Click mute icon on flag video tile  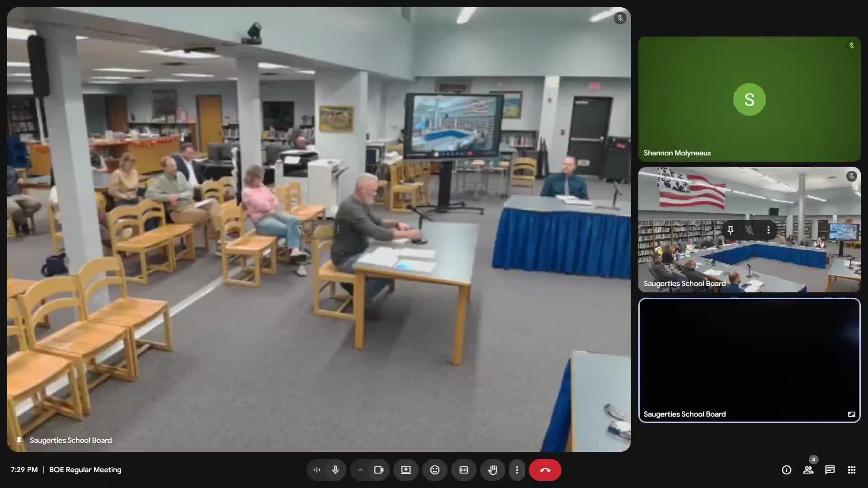(749, 230)
